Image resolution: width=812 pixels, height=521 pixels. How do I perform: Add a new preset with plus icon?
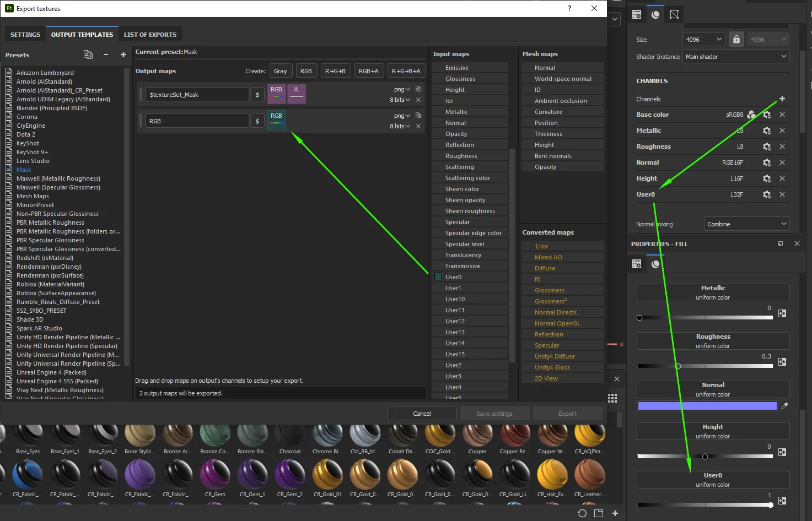click(x=123, y=55)
